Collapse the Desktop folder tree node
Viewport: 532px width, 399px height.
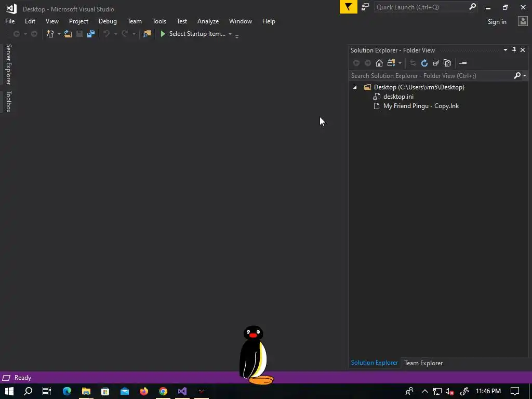click(x=355, y=87)
